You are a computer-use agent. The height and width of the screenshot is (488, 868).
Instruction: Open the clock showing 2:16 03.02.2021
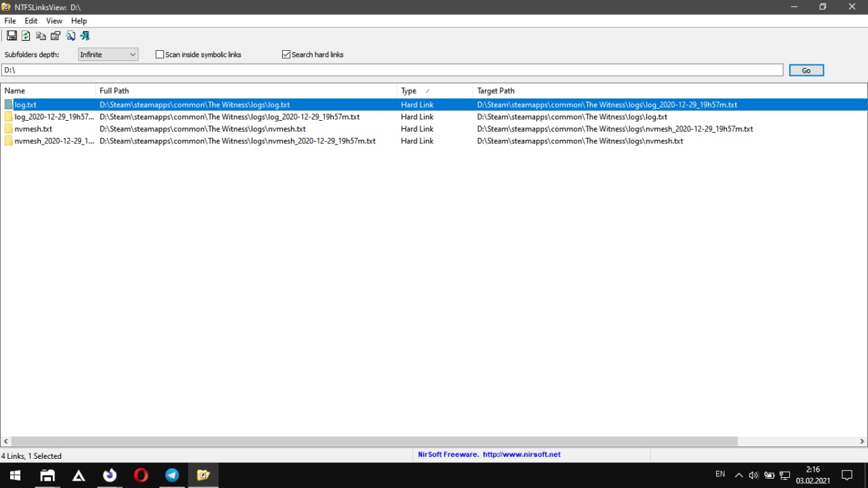[812, 475]
